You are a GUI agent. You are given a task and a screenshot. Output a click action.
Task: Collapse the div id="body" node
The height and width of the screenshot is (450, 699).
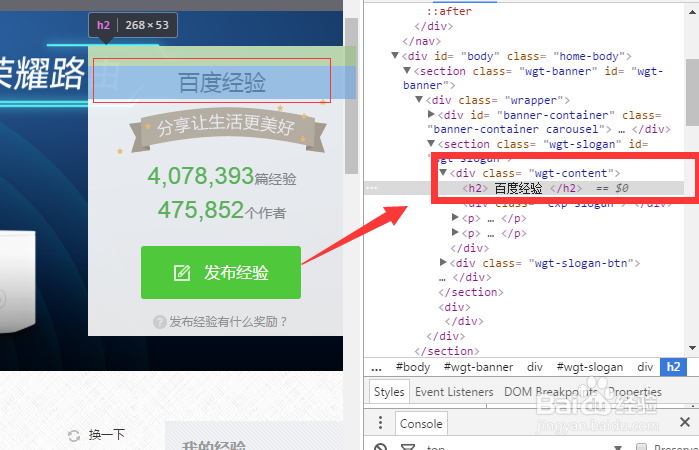coord(395,56)
